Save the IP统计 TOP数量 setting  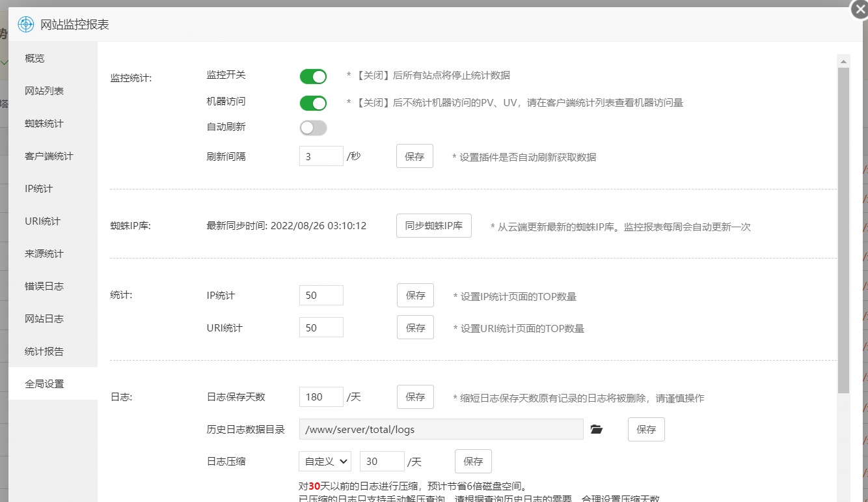415,295
